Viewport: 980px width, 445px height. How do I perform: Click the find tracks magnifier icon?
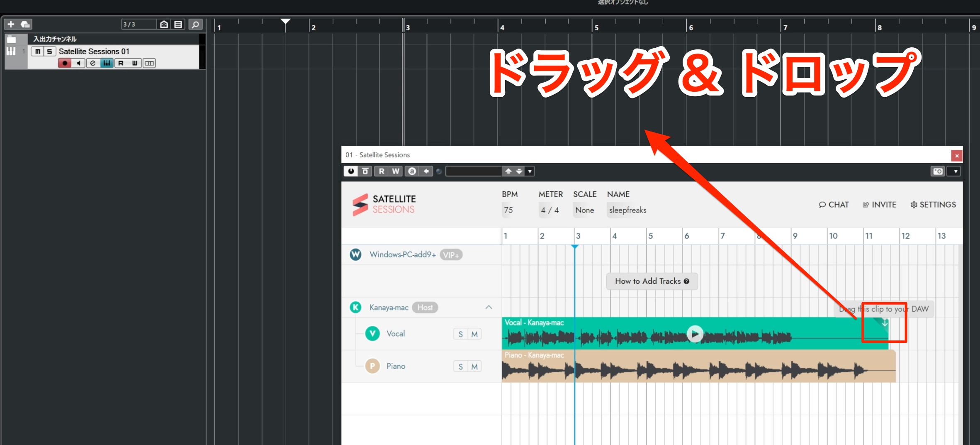(195, 24)
